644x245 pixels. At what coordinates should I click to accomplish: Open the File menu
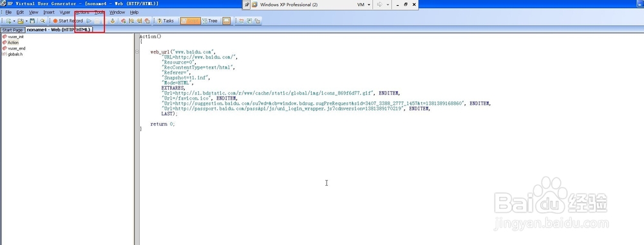tap(8, 12)
